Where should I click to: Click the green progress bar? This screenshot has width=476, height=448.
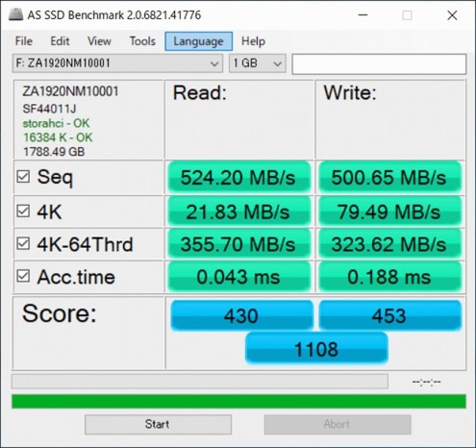pyautogui.click(x=238, y=401)
